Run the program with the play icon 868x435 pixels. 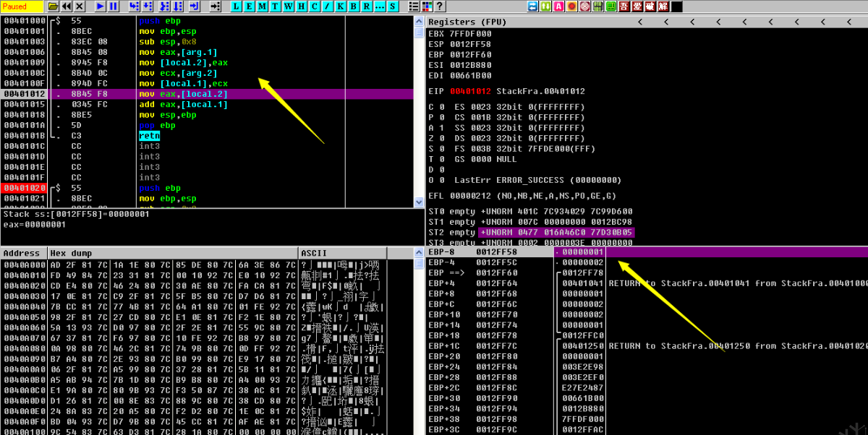101,7
